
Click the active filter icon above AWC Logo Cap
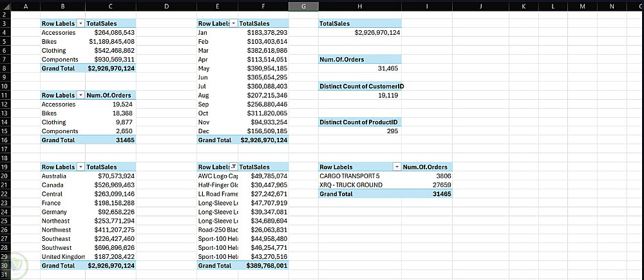(233, 167)
